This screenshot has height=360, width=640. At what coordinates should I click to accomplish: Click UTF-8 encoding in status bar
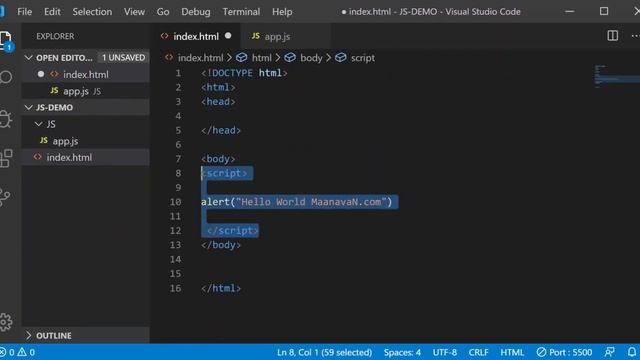pyautogui.click(x=444, y=352)
